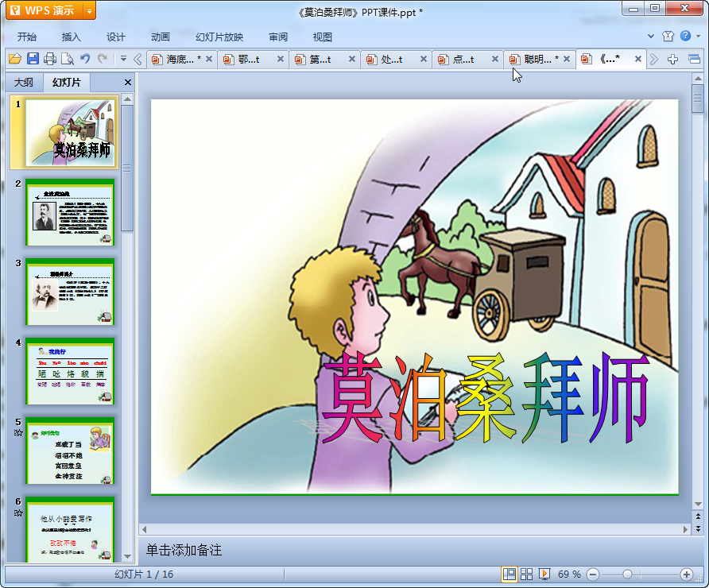Open the 动画 ribbon tab
This screenshot has height=588, width=709.
pyautogui.click(x=161, y=37)
